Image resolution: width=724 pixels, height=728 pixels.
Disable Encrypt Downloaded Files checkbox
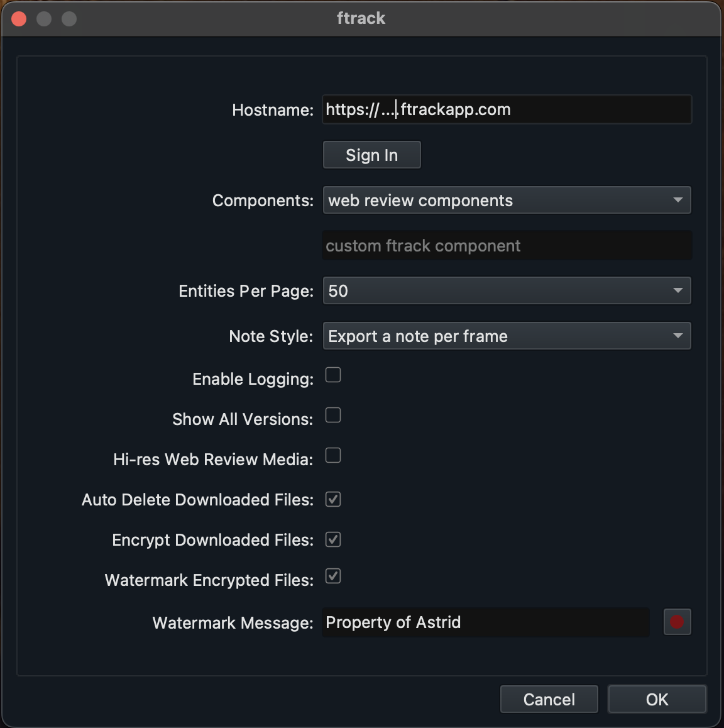tap(332, 539)
